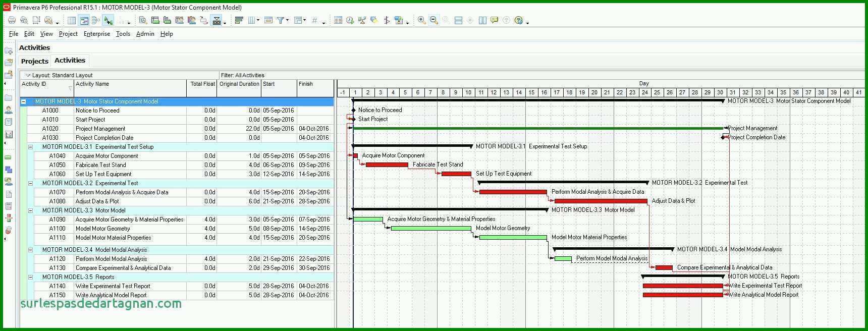Collapse the MOTOR MODEL-3.5 Reports group
Viewport: 868px width, 331px height.
[30, 277]
